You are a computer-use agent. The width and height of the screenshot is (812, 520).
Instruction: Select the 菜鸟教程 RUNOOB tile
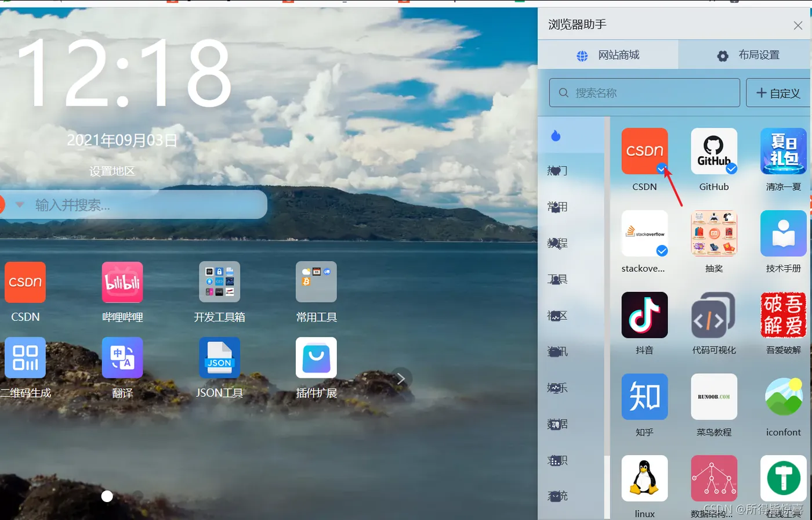click(x=714, y=397)
